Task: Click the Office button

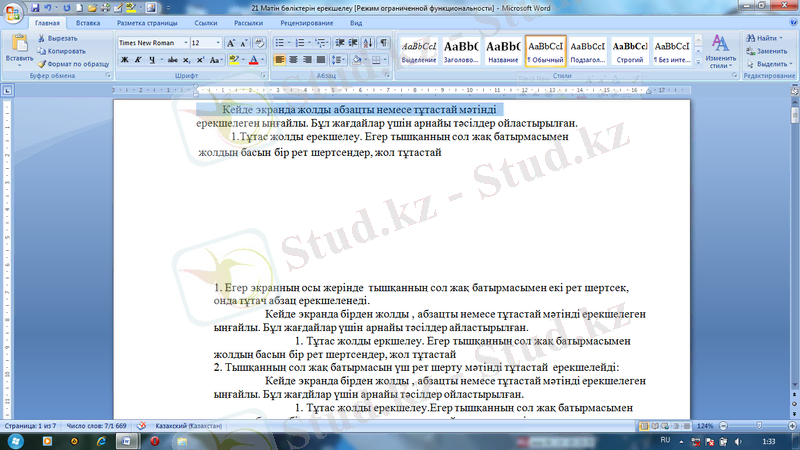Action: click(13, 12)
